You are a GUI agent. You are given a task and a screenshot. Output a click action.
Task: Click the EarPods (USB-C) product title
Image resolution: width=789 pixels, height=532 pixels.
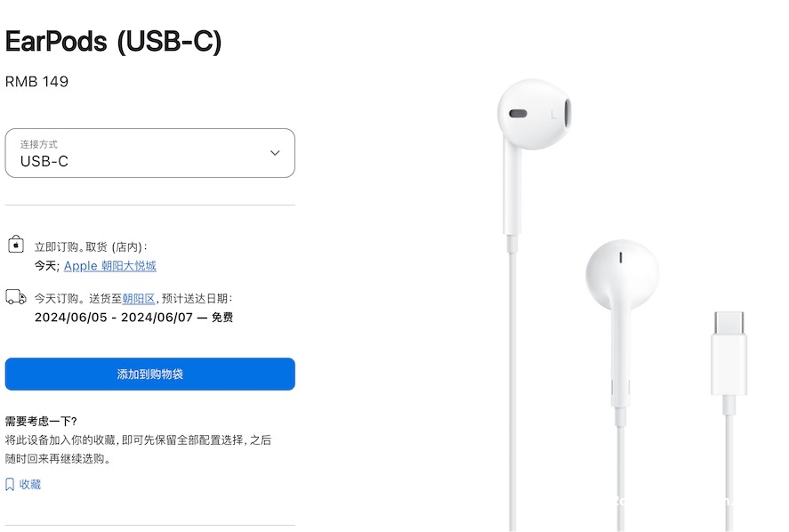113,41
